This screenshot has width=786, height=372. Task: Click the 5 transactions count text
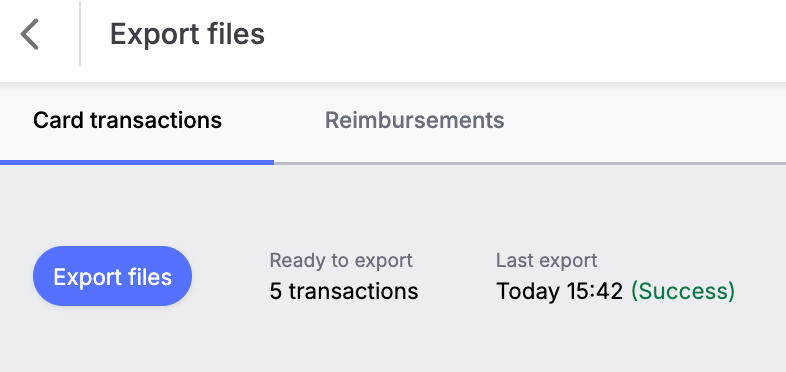[x=344, y=291]
